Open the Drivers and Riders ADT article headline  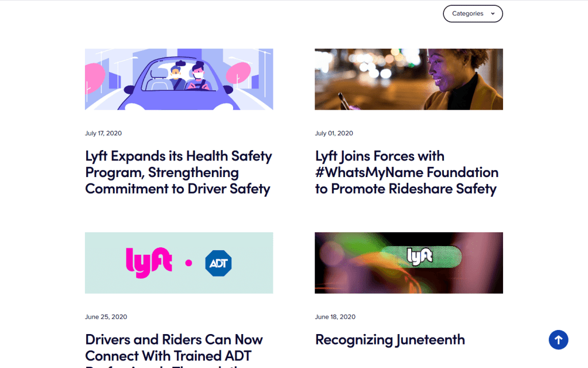174,348
